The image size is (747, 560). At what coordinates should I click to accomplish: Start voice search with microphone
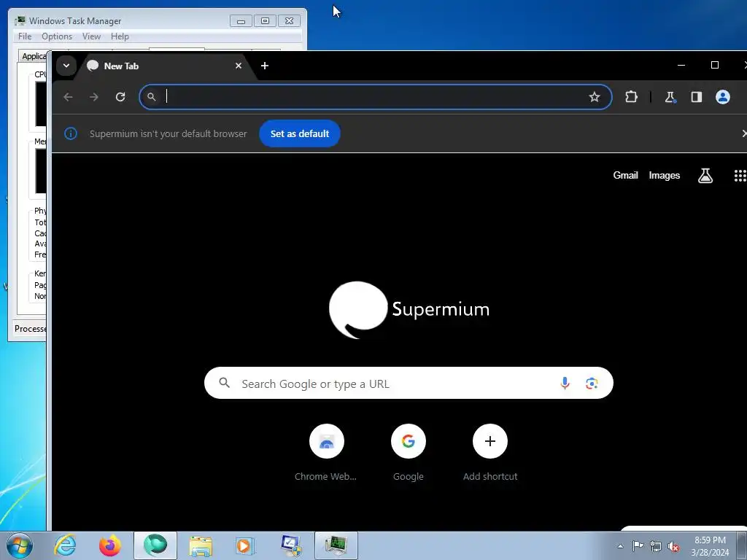pos(565,384)
